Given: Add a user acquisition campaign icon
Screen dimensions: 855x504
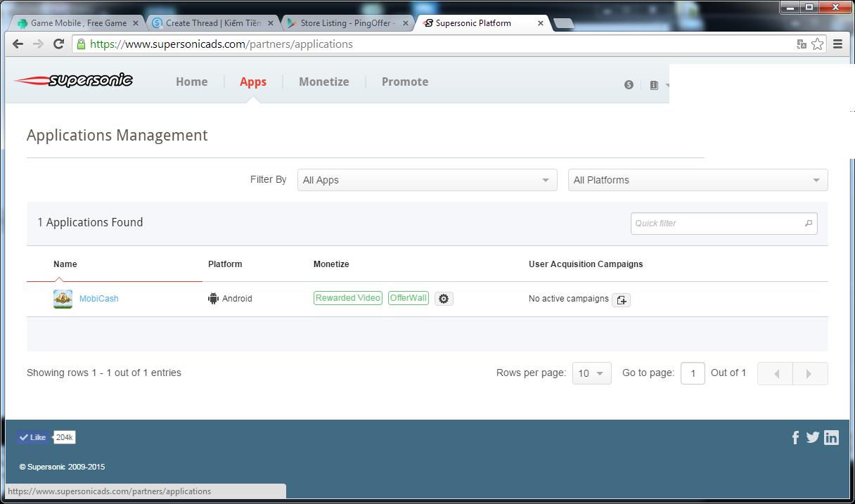Looking at the screenshot, I should tap(621, 300).
